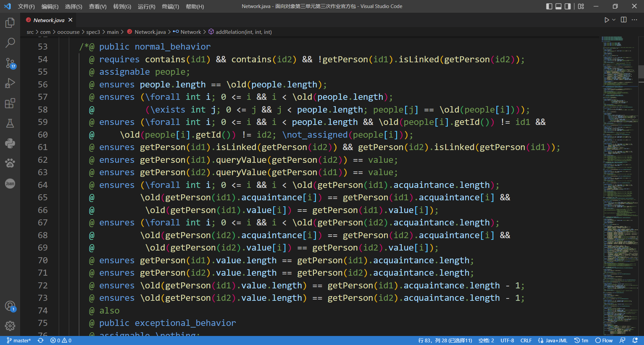Click "also" keyword on line 74
The height and width of the screenshot is (345, 644).
pos(109,310)
